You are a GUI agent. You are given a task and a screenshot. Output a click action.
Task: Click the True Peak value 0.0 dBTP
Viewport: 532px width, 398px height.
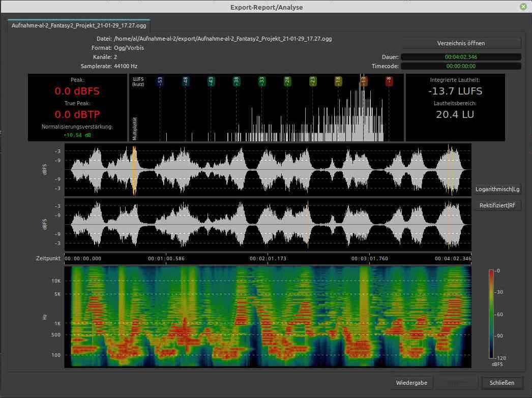point(77,114)
